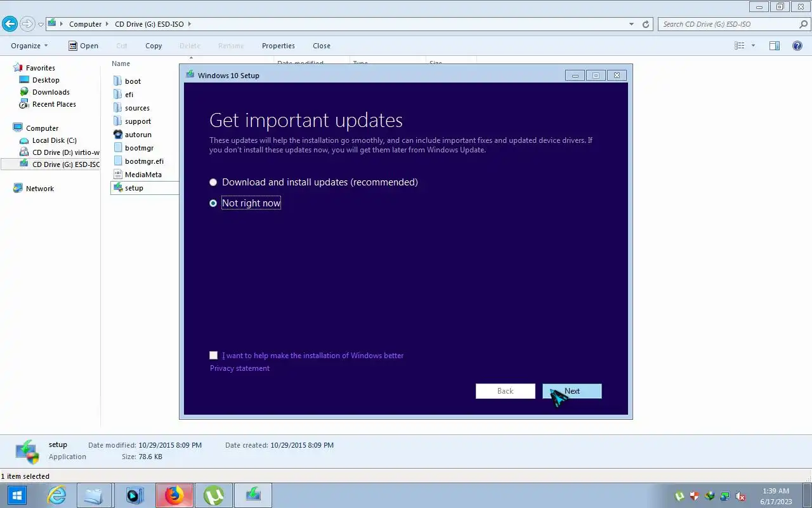The width and height of the screenshot is (812, 508).
Task: Open the change view options dropdown arrow
Action: coord(753,46)
